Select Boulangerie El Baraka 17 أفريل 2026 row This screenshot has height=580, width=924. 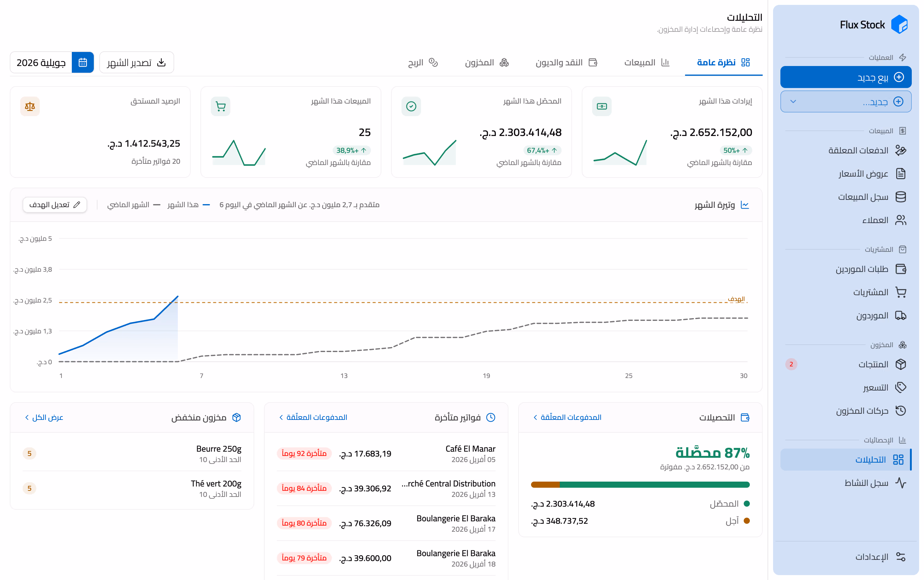[x=386, y=523]
